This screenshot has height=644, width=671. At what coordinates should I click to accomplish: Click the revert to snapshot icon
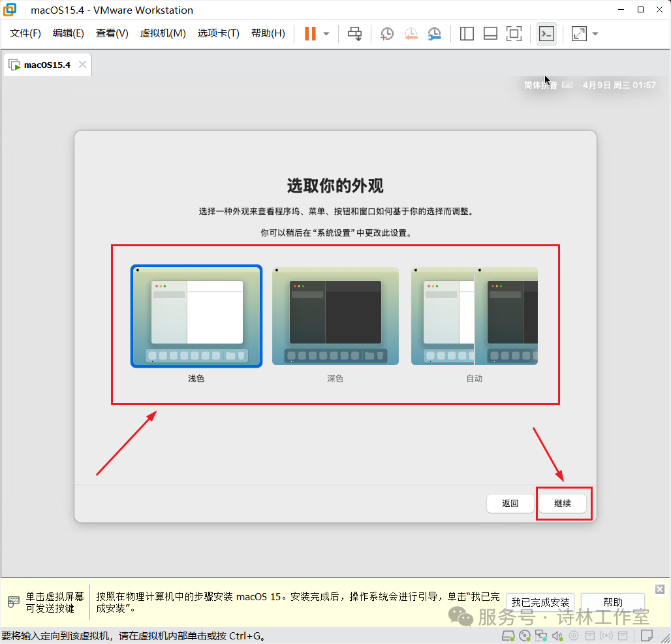coord(411,34)
